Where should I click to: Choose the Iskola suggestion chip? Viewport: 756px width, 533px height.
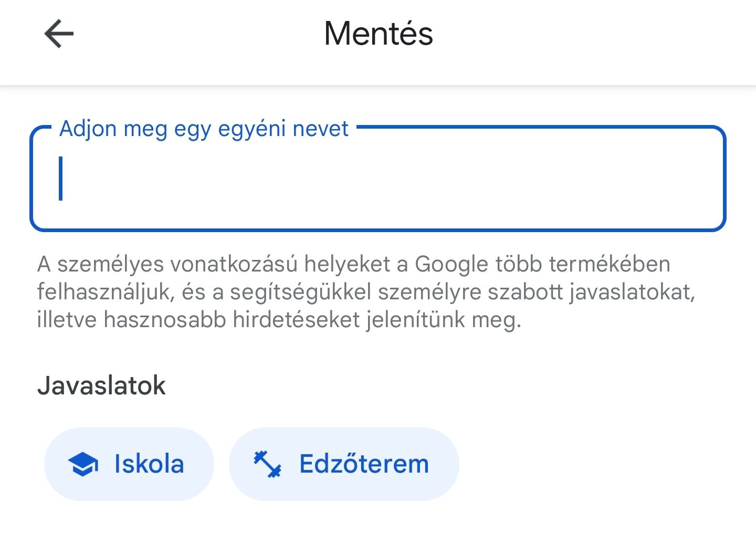coord(129,464)
